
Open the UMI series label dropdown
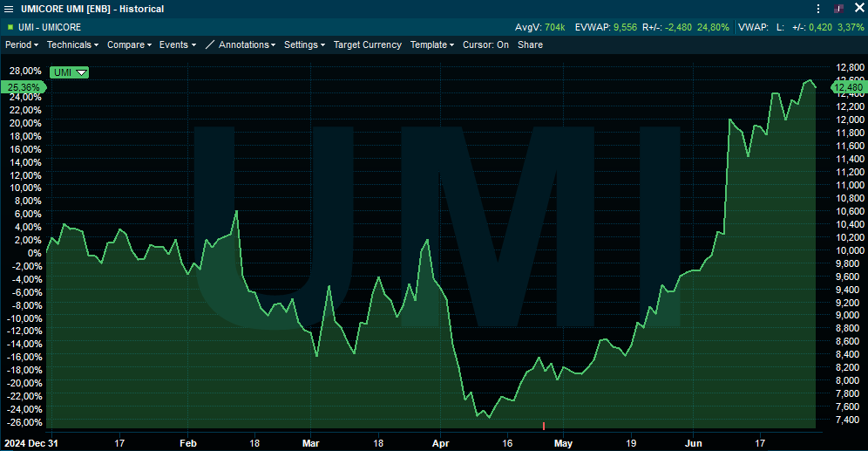pos(69,72)
